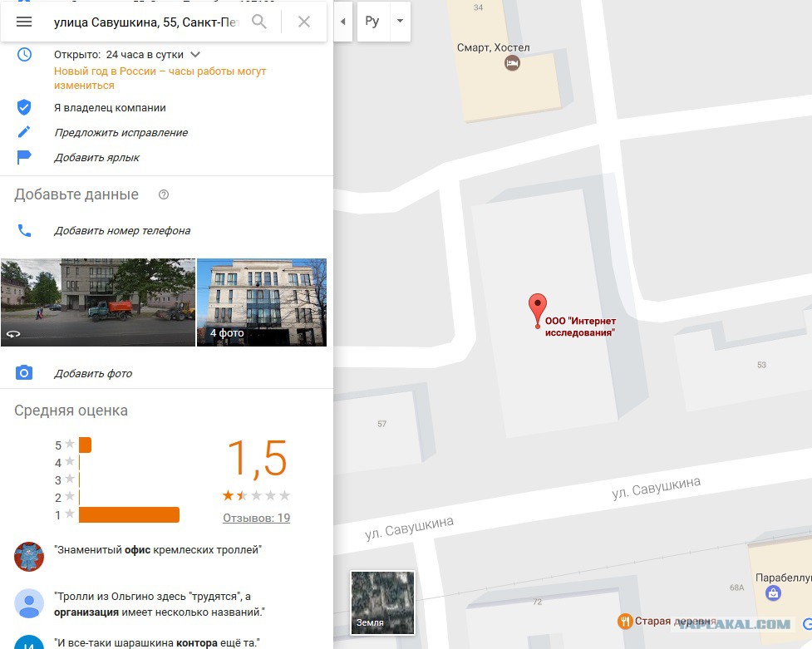Expand the 24 часа в сутки hours chevron
The image size is (812, 649).
(x=195, y=54)
